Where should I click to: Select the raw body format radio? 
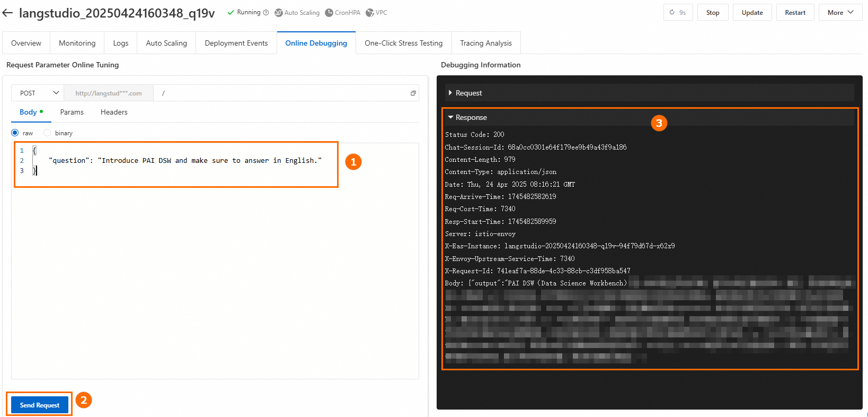tap(15, 133)
